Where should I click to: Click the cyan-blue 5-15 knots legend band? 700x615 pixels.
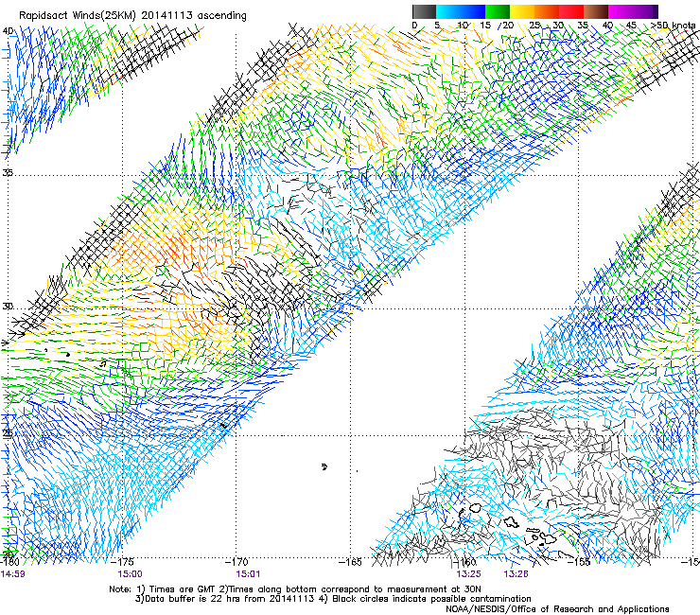point(461,11)
